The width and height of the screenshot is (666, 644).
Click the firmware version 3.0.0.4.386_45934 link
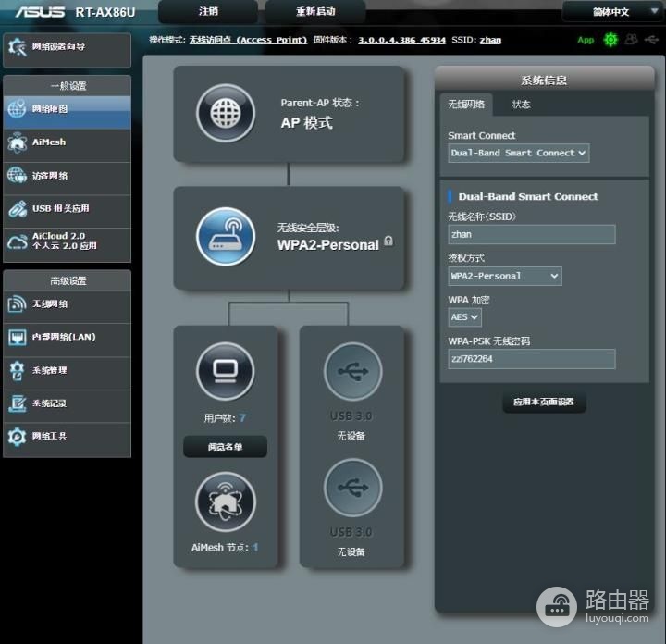401,40
